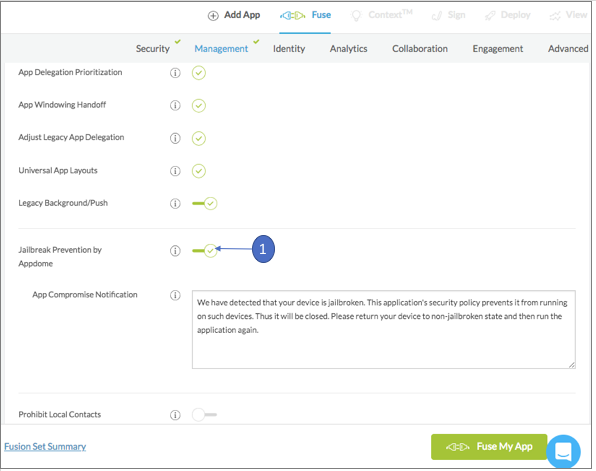
Task: Select the Management tab
Action: 221,49
